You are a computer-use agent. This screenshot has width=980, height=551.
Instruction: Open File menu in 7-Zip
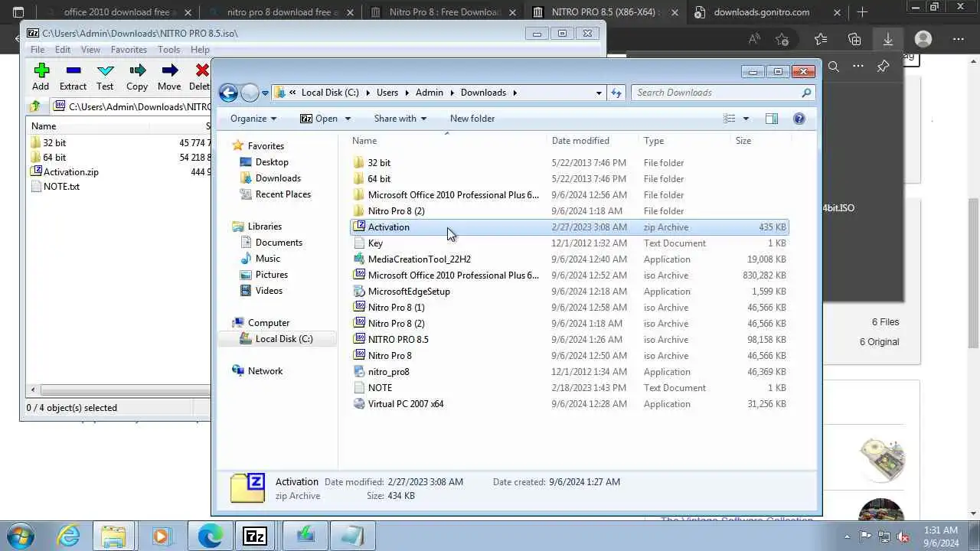[x=37, y=50]
